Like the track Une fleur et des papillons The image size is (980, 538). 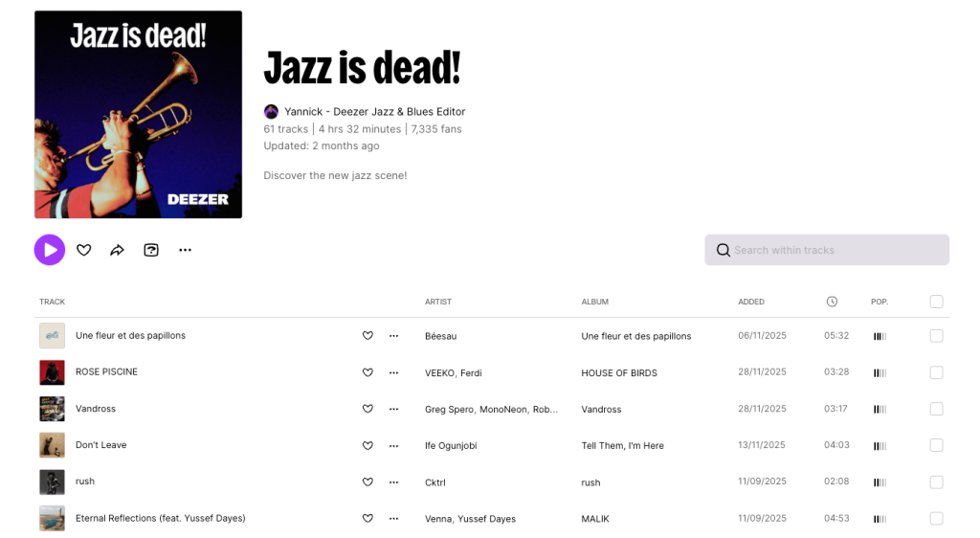pos(367,336)
